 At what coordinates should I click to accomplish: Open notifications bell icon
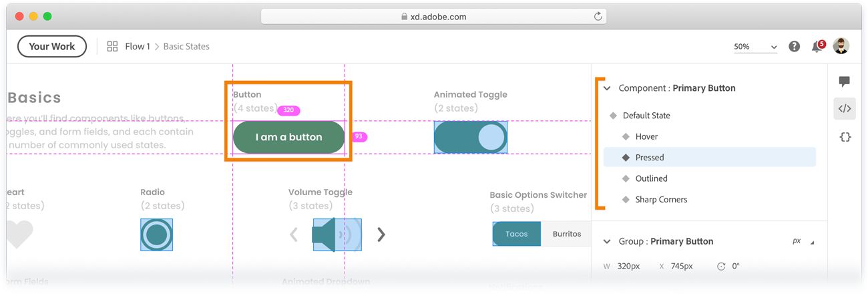point(816,47)
